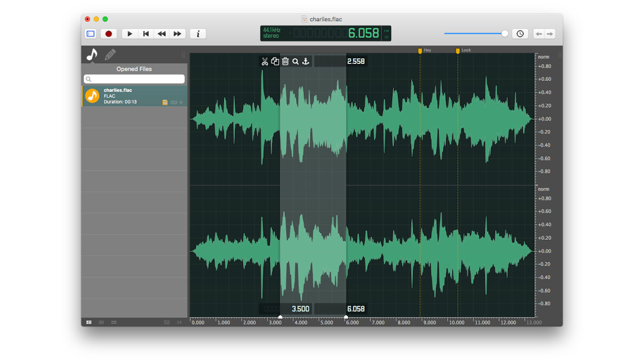This screenshot has width=644, height=362.
Task: Click the bottom channel norm label
Action: [x=543, y=189]
